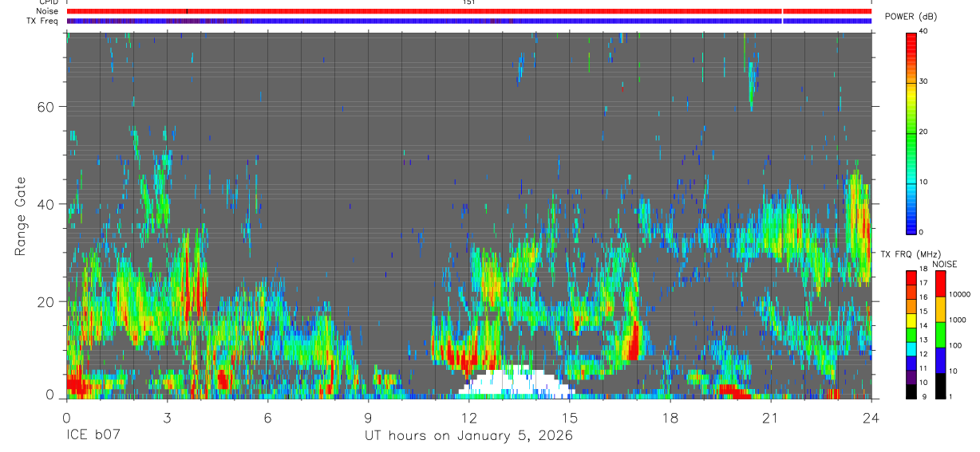Click the CPID value 151
The height and width of the screenshot is (452, 980).
pyautogui.click(x=469, y=2)
